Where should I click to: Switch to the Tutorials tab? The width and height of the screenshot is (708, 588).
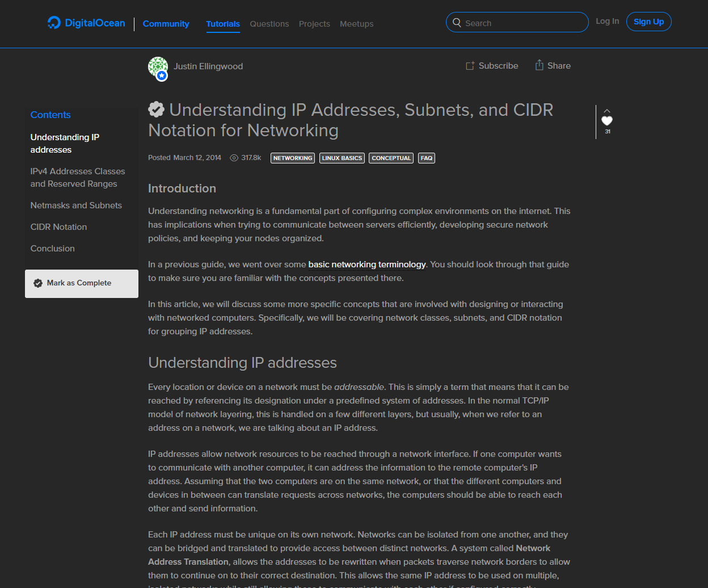[x=223, y=24]
